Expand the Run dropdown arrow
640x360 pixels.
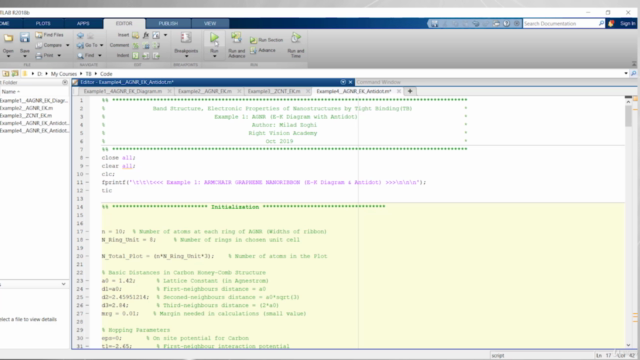pyautogui.click(x=214, y=56)
